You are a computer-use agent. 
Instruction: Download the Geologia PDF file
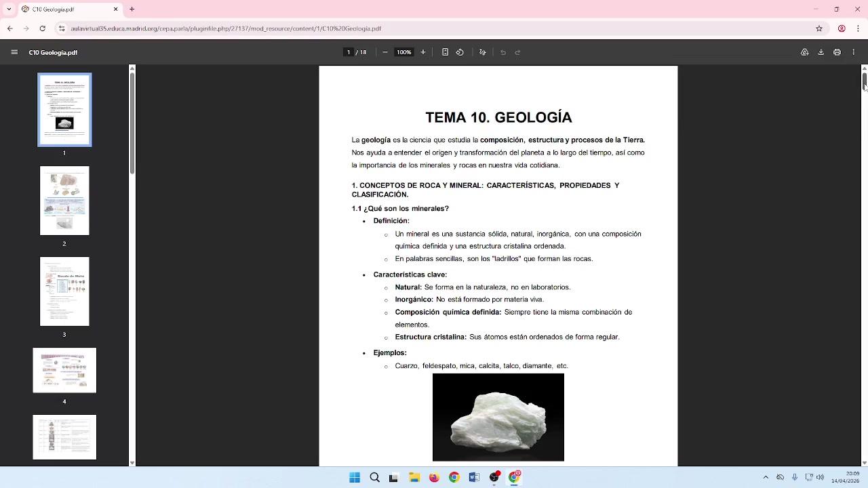pos(821,52)
